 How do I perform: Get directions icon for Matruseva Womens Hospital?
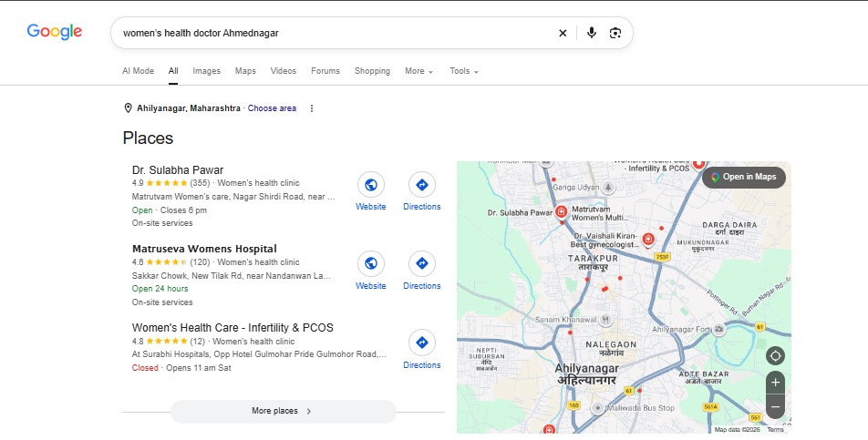(x=422, y=264)
